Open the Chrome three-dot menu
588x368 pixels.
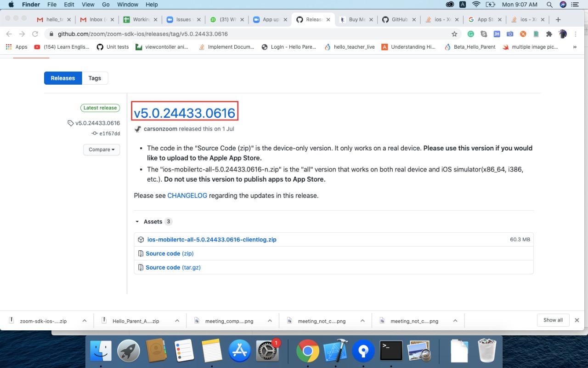pos(575,34)
